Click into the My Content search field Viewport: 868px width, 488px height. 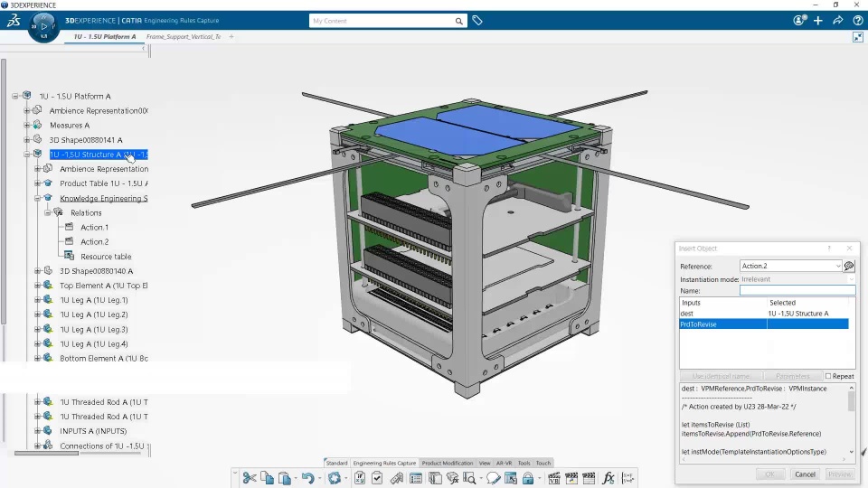click(x=382, y=21)
